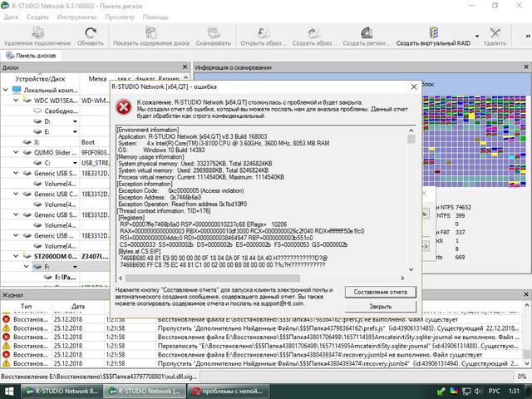The width and height of the screenshot is (532, 399).
Task: Click the Тип column header in Журнал
Action: coord(26,307)
